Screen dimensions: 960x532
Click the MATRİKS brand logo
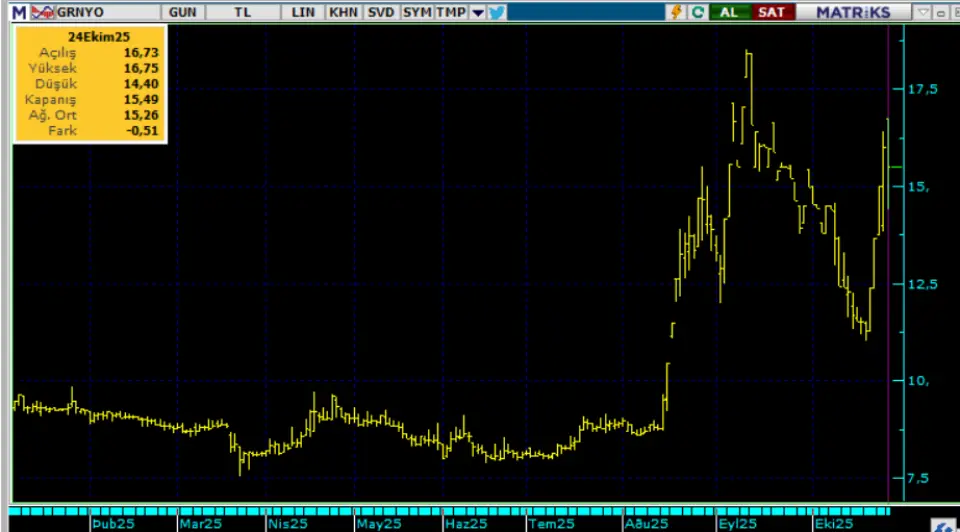tap(852, 12)
